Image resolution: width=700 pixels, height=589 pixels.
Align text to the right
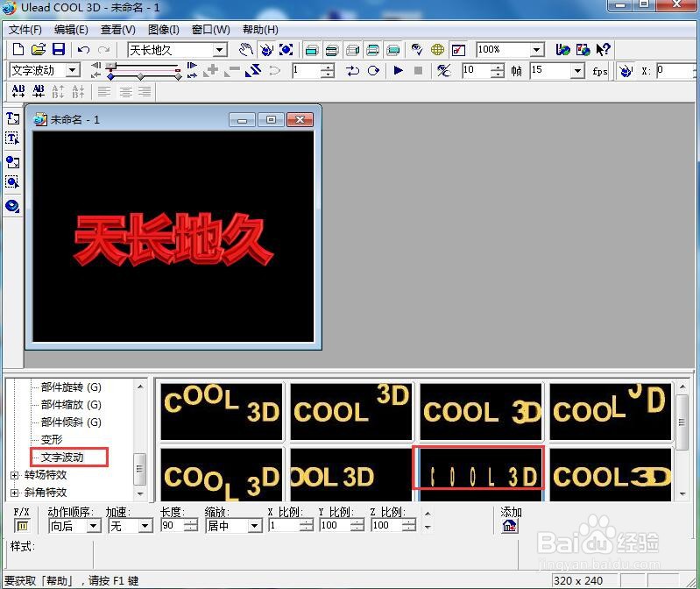(145, 92)
